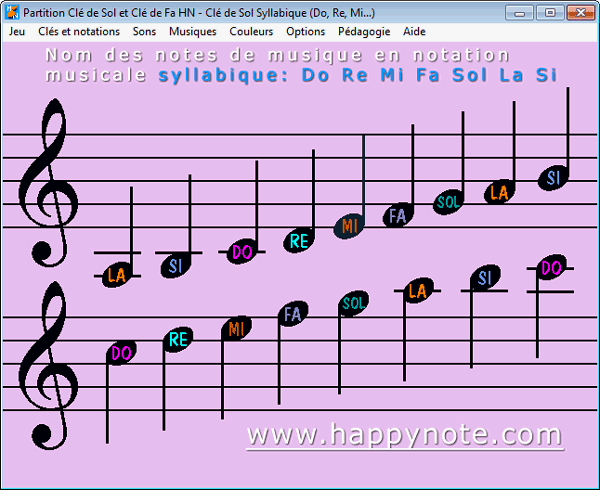Click the high LA note on top staff

pos(499,192)
